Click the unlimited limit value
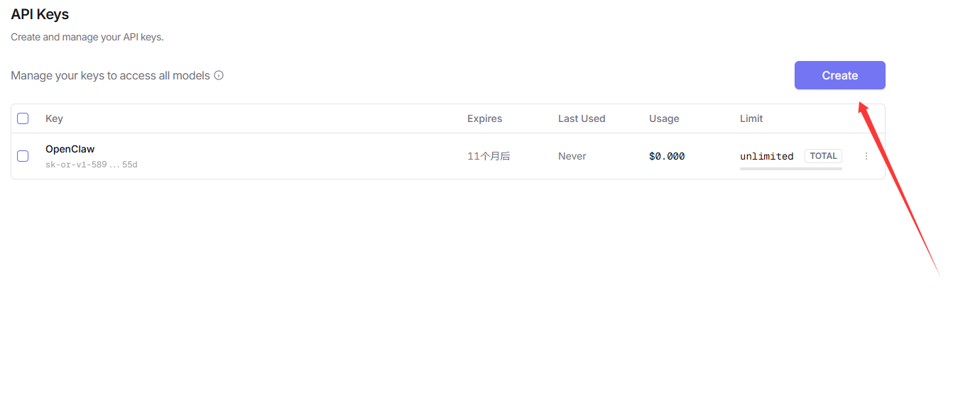The width and height of the screenshot is (980, 405). 766,156
